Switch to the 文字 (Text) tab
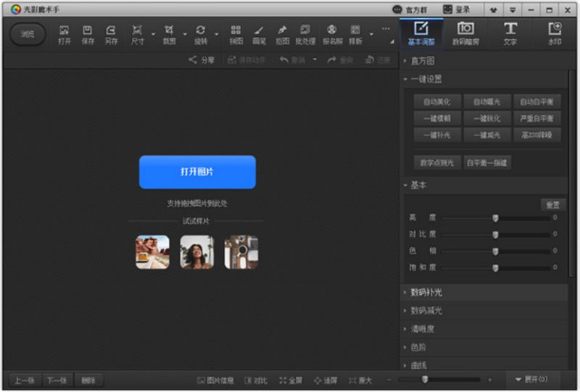The height and width of the screenshot is (392, 580). click(x=510, y=33)
